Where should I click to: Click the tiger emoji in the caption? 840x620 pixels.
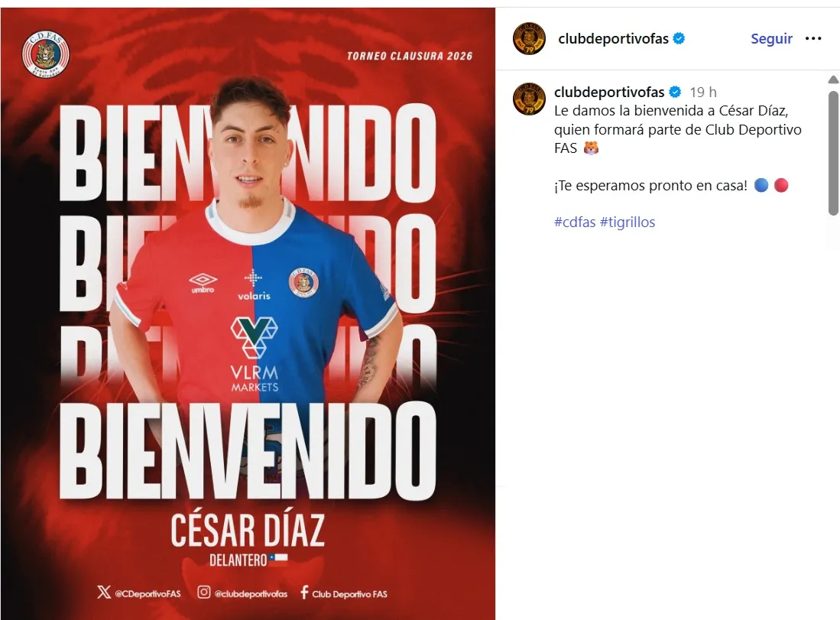[x=591, y=148]
